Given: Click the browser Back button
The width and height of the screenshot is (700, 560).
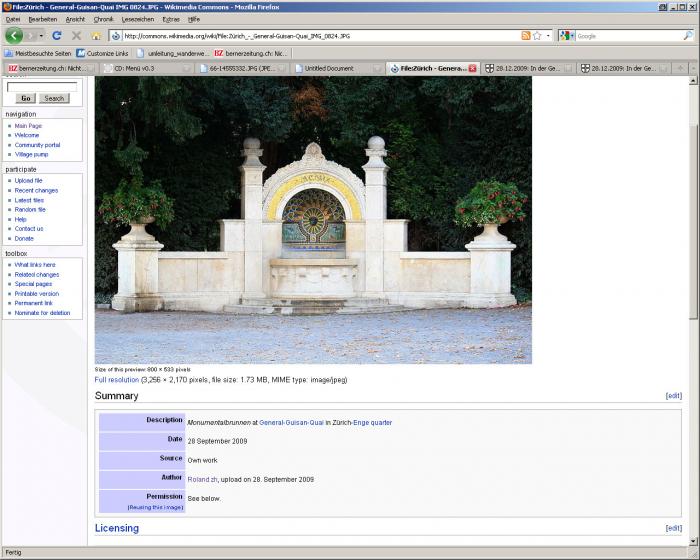Looking at the screenshot, I should pyautogui.click(x=14, y=35).
